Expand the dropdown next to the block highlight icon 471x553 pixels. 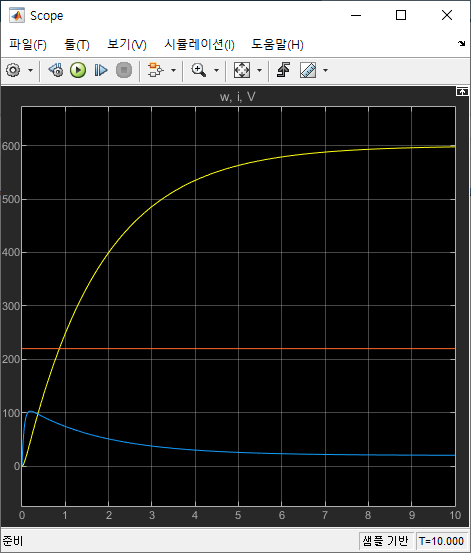(x=173, y=70)
